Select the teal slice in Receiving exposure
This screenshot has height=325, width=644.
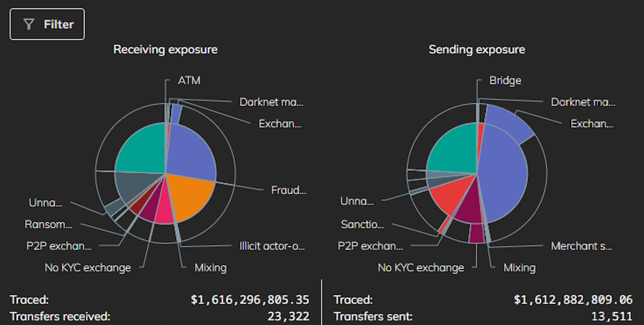tap(142, 150)
